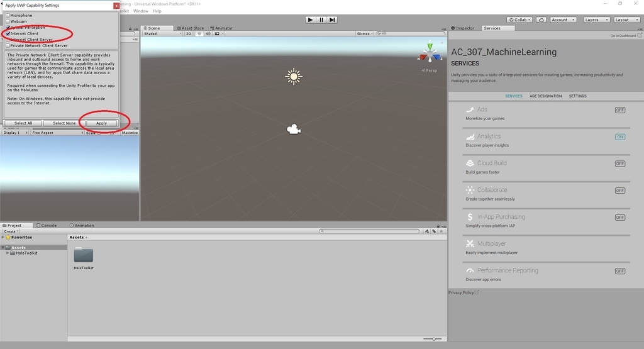
Task: Check the Webcam capability checkbox
Action: 8,21
